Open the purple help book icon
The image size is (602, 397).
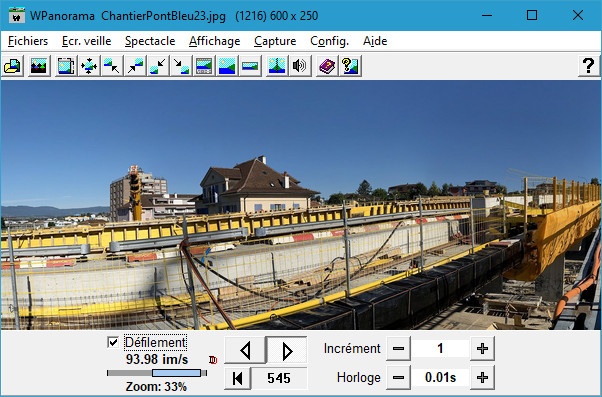(x=327, y=66)
